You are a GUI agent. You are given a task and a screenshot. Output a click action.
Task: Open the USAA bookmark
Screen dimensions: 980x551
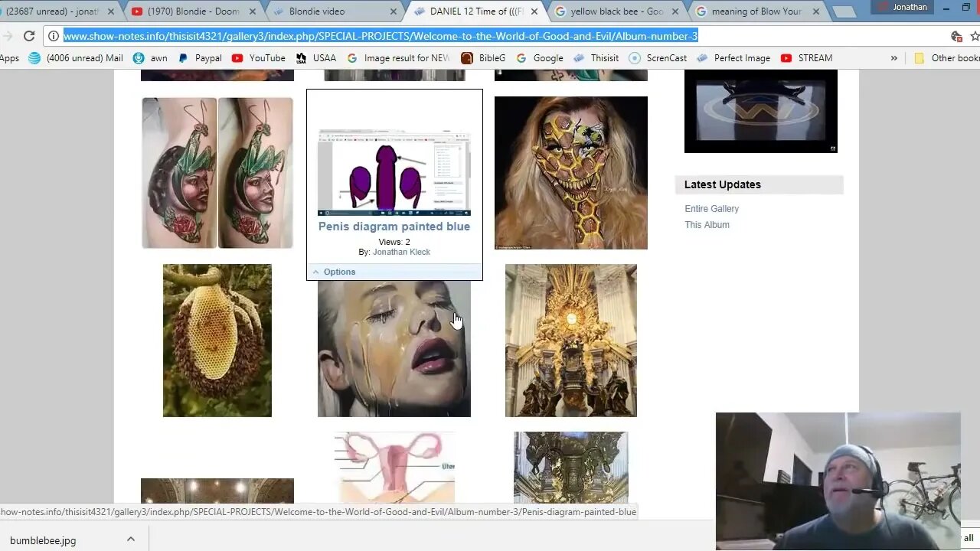click(x=316, y=58)
